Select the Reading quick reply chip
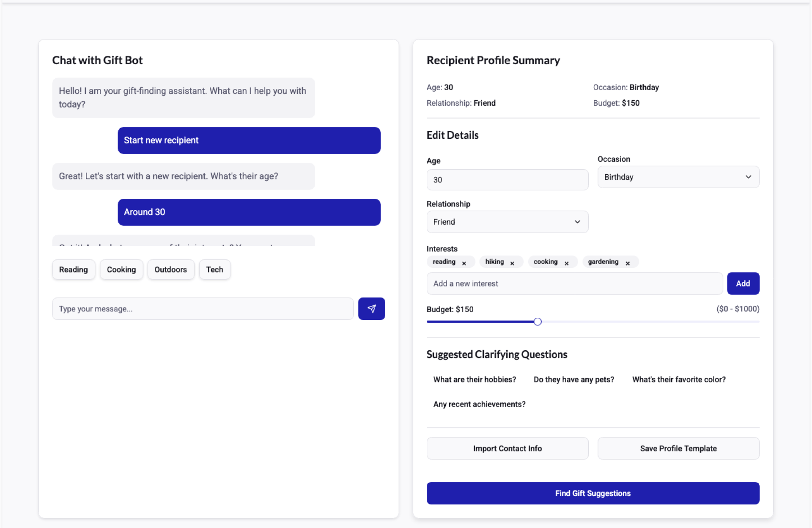This screenshot has height=528, width=812. (74, 269)
